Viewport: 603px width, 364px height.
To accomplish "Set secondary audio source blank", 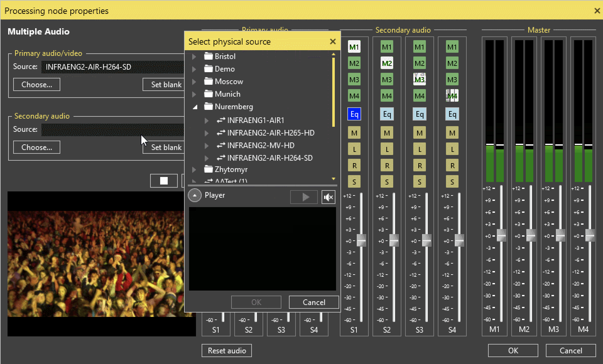I will 164,147.
